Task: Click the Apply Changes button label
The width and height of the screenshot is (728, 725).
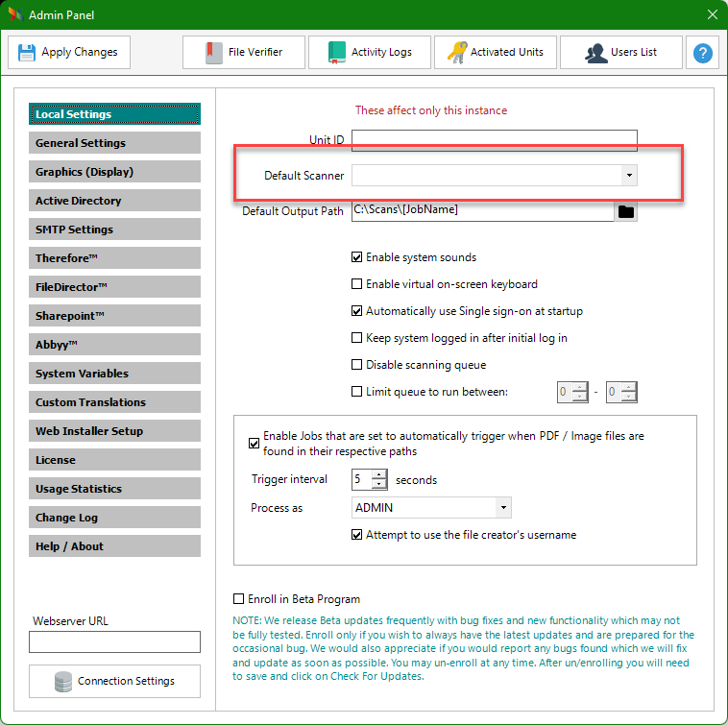Action: click(80, 52)
